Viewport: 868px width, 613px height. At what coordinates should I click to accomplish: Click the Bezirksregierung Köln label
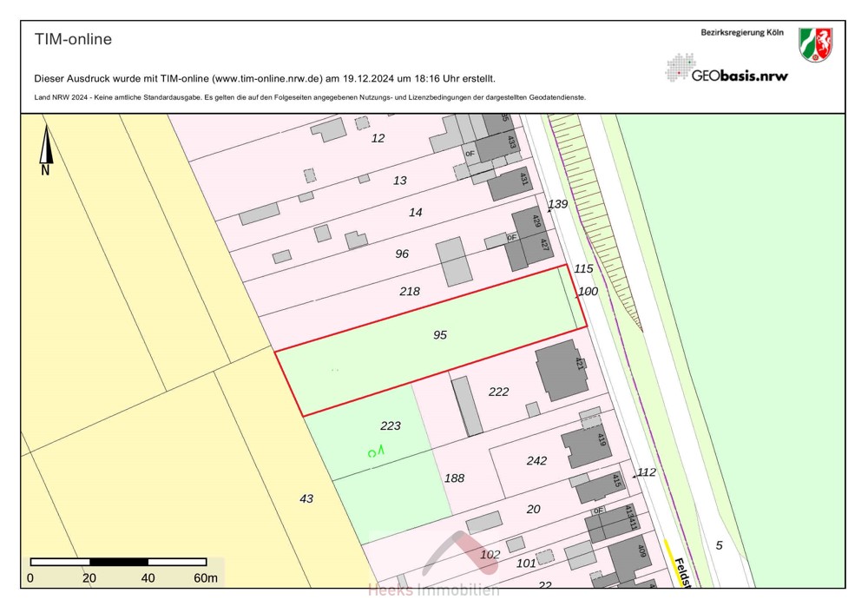[x=742, y=33]
